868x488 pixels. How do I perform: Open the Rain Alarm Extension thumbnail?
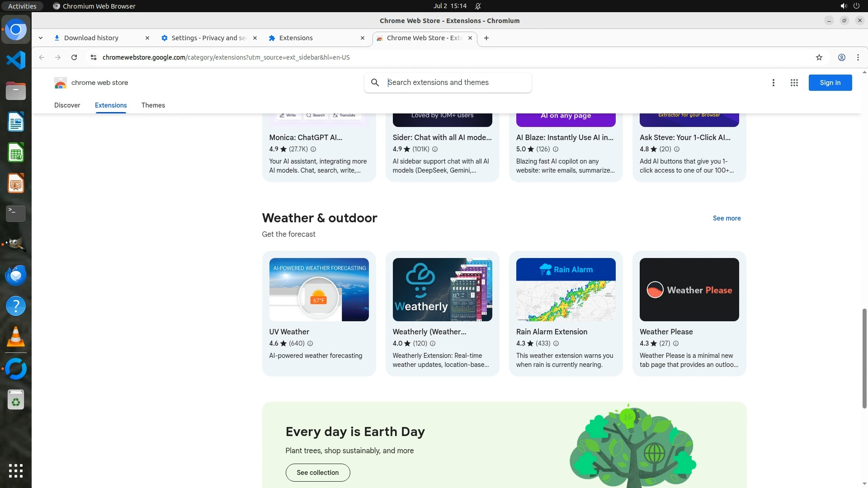(x=566, y=290)
